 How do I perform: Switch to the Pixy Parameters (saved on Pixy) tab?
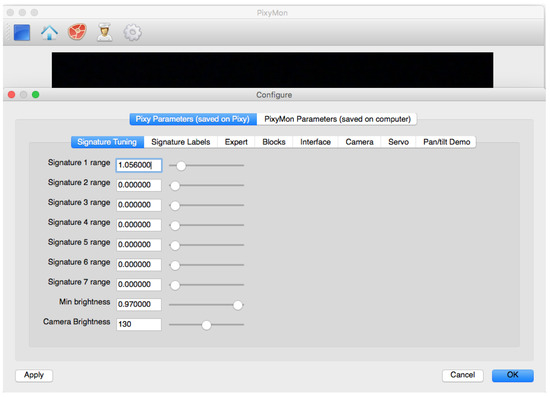(193, 119)
